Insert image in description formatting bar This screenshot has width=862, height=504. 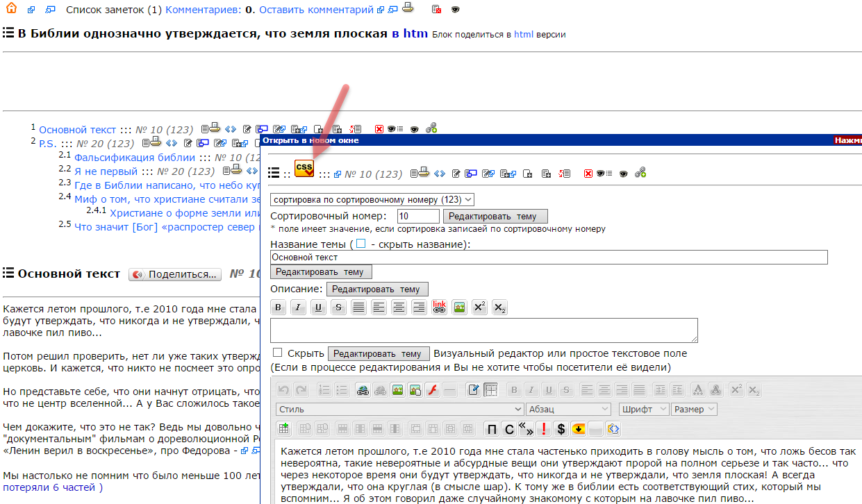click(x=459, y=308)
